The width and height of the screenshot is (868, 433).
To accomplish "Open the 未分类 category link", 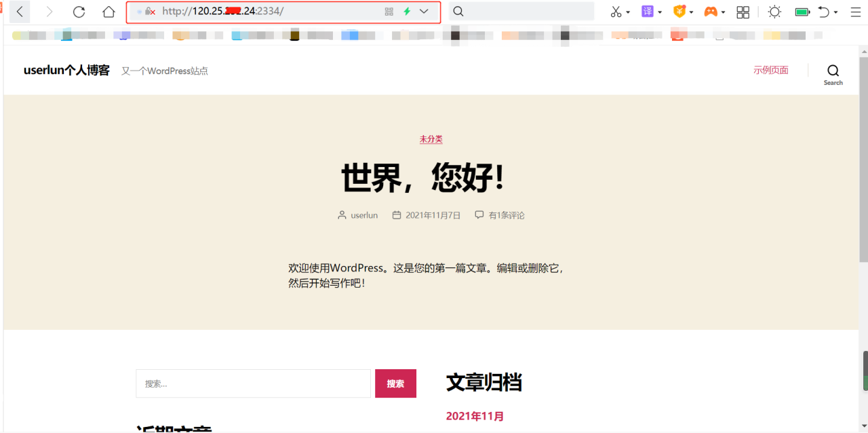I will [431, 139].
